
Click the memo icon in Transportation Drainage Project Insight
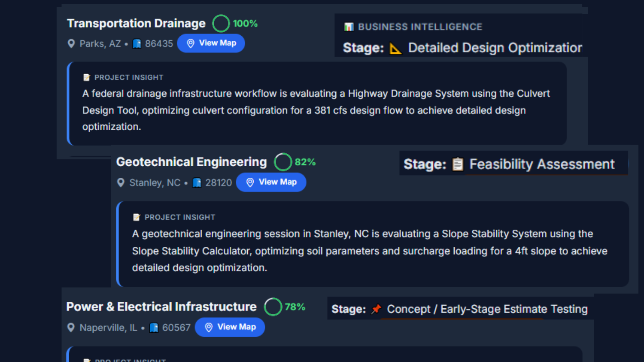click(x=87, y=77)
